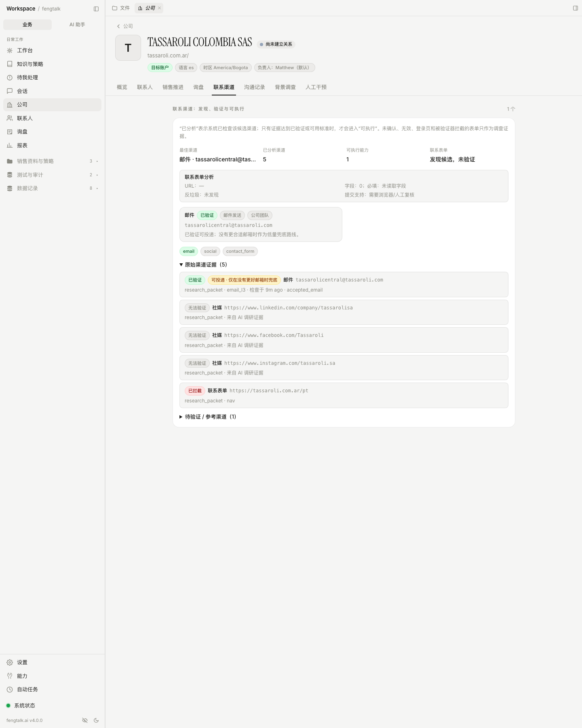
Task: Click the folder icon on 文件 tab
Action: point(115,8)
